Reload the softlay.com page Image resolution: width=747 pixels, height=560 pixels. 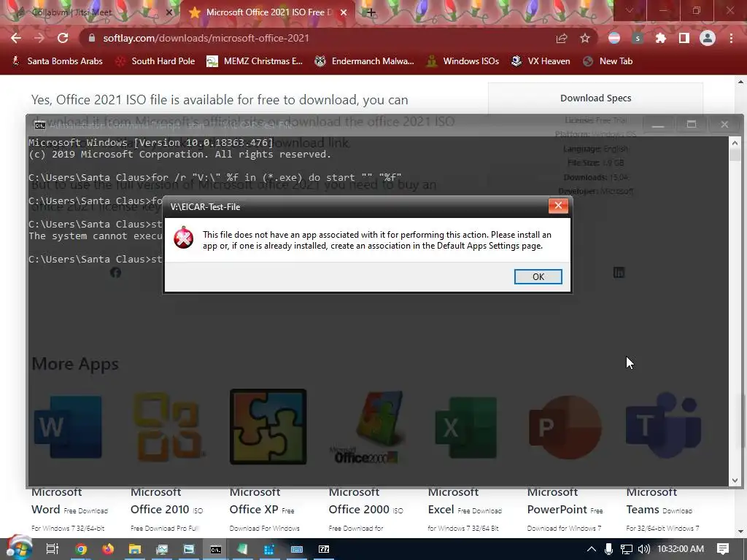pyautogui.click(x=63, y=38)
